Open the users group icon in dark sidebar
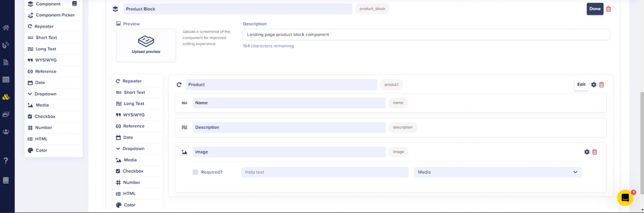Screen dimensions: 644x213 6,131
